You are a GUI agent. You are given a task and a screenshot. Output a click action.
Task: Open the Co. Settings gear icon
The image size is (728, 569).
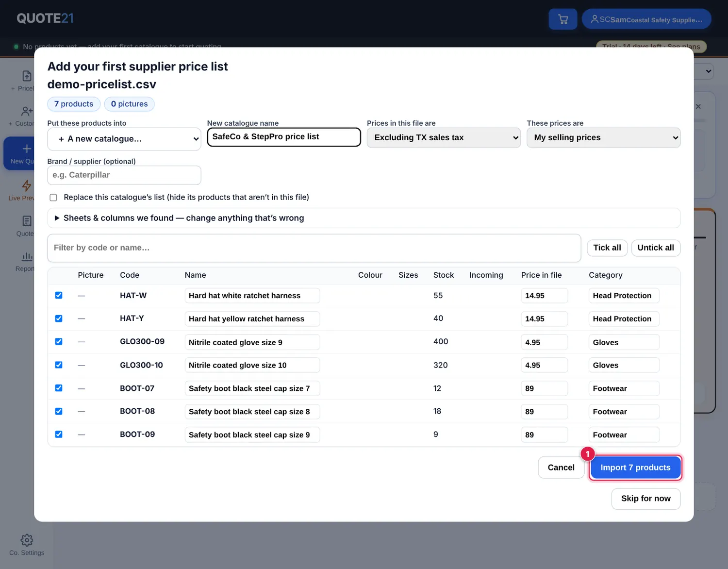(27, 540)
